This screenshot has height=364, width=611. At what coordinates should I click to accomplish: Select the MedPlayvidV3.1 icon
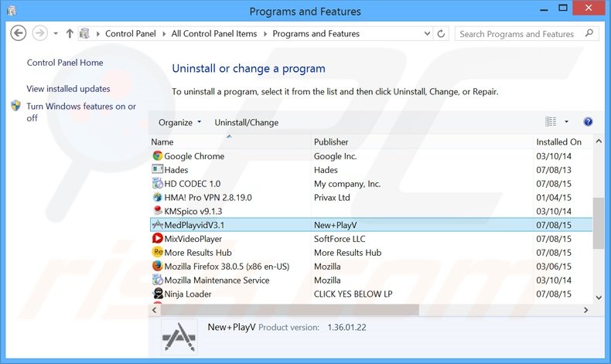[x=158, y=225]
